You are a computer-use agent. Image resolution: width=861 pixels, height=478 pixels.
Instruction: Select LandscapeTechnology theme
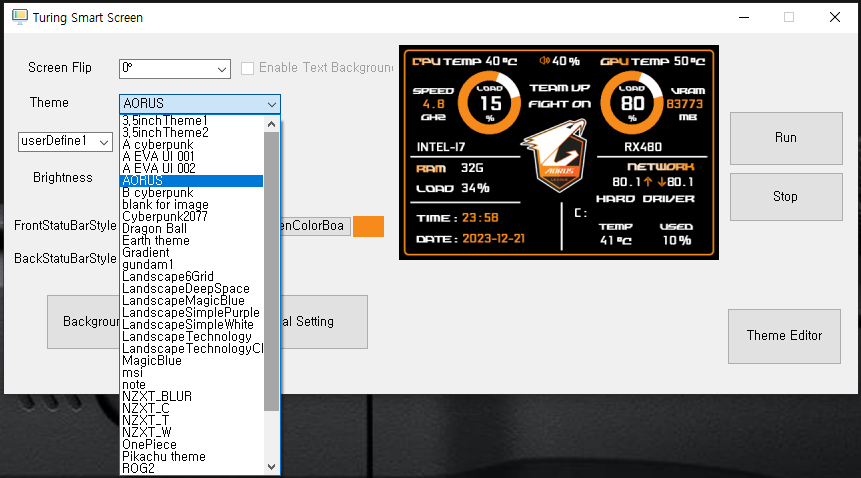(x=191, y=336)
